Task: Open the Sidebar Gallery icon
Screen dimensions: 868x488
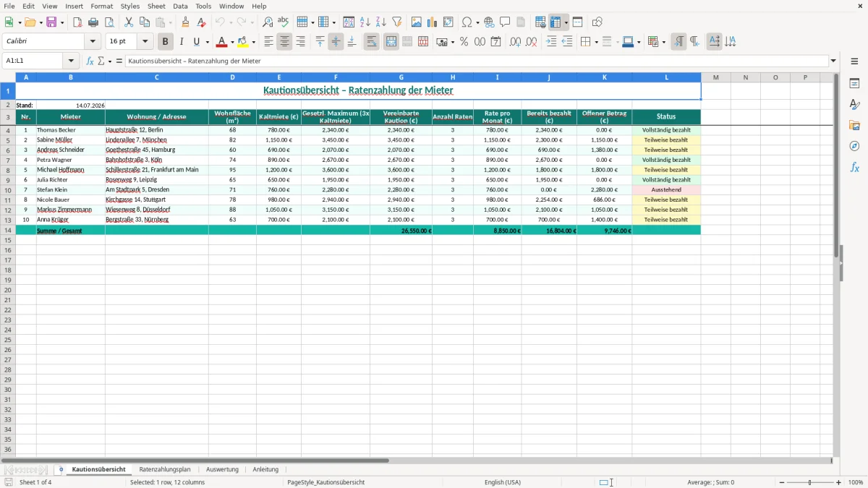Action: [x=854, y=125]
